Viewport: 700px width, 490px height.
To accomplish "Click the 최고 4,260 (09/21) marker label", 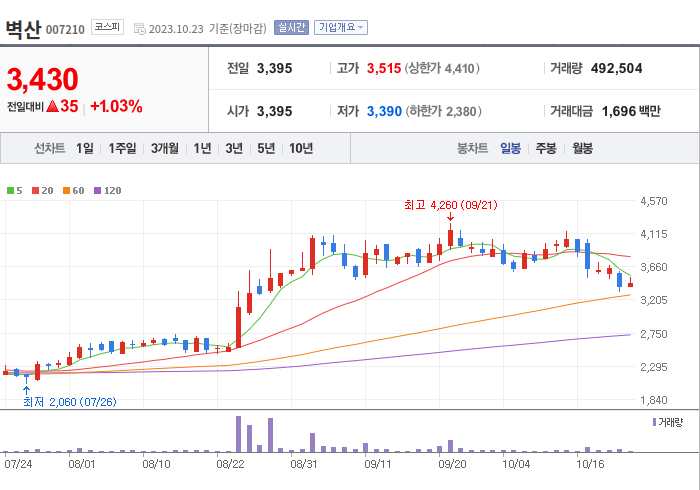I will pyautogui.click(x=450, y=205).
